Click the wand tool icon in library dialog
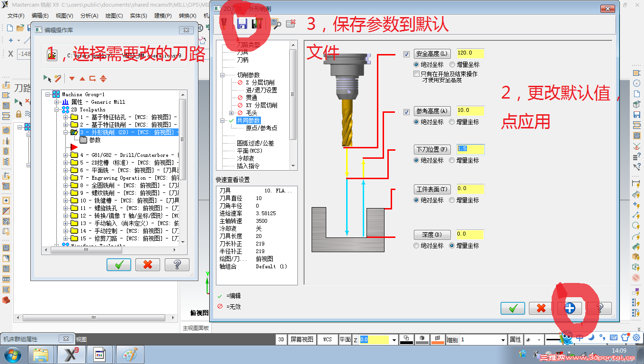The width and height of the screenshot is (644, 364). tap(58, 78)
